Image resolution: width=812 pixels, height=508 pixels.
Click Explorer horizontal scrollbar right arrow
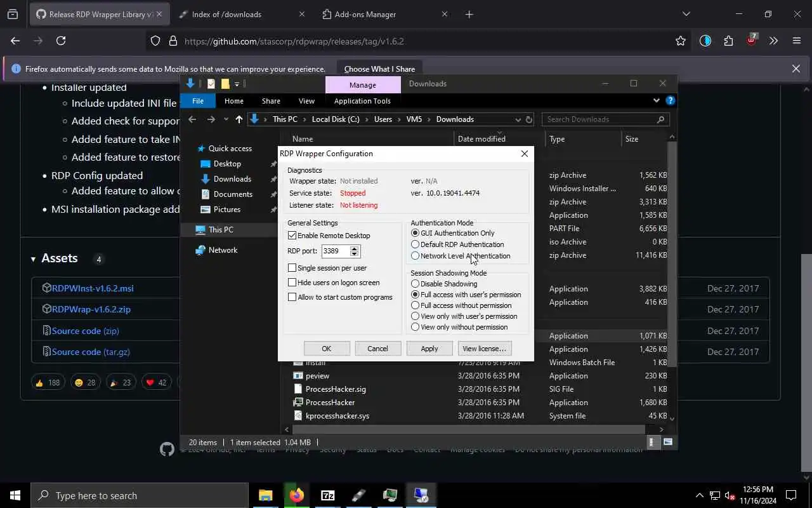[662, 429]
